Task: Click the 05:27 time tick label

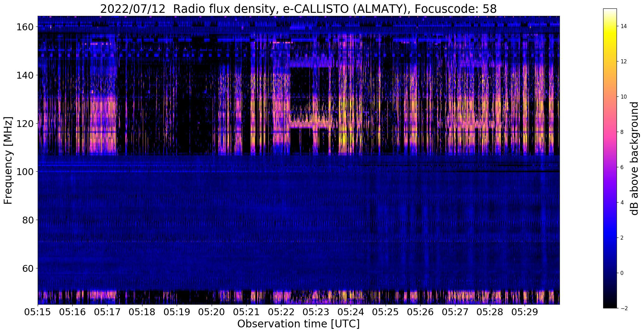Action: tap(455, 312)
